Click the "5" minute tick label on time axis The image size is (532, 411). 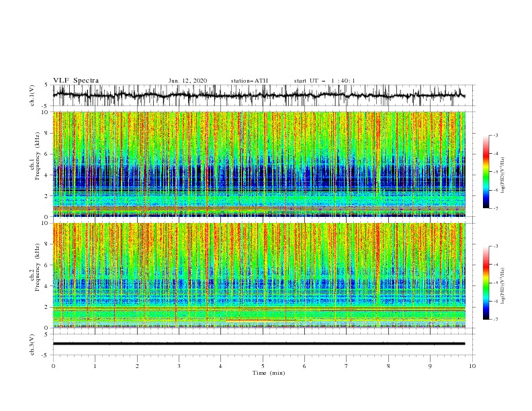pyautogui.click(x=263, y=366)
